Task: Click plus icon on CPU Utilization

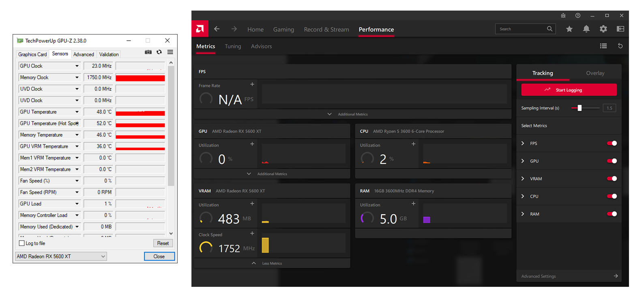Action: pos(414,144)
